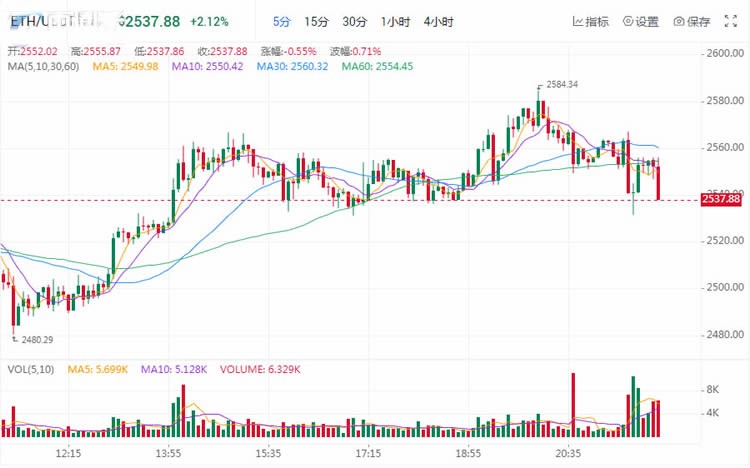Choose the 1小时 timeframe

(396, 22)
